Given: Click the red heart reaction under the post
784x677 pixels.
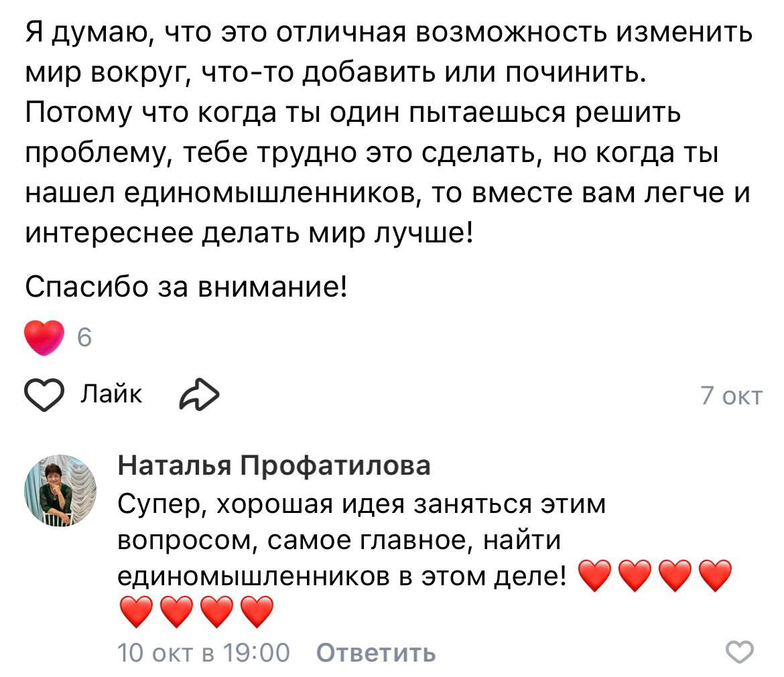Looking at the screenshot, I should pyautogui.click(x=45, y=338).
